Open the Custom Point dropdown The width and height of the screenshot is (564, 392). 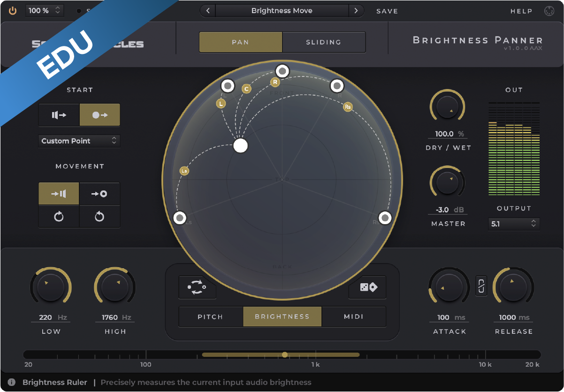click(79, 141)
